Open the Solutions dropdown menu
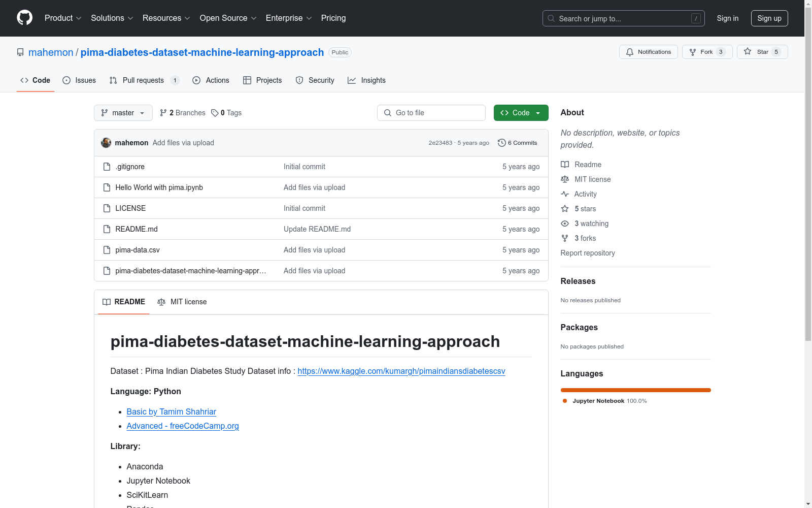Image resolution: width=812 pixels, height=508 pixels. (x=112, y=18)
